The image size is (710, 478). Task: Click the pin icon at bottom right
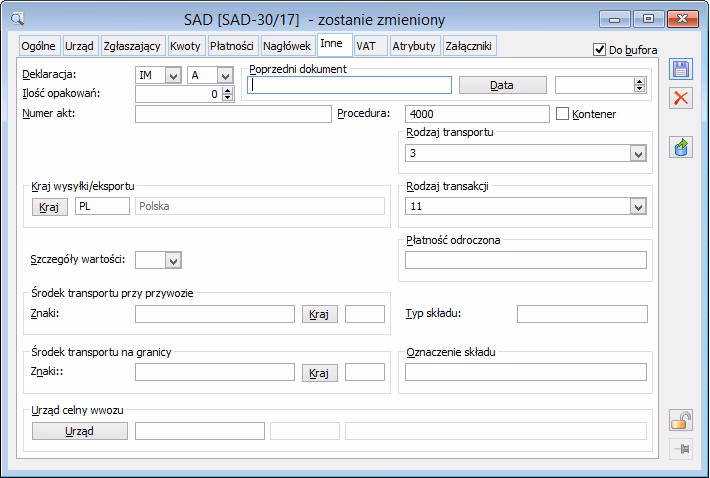coord(682,448)
